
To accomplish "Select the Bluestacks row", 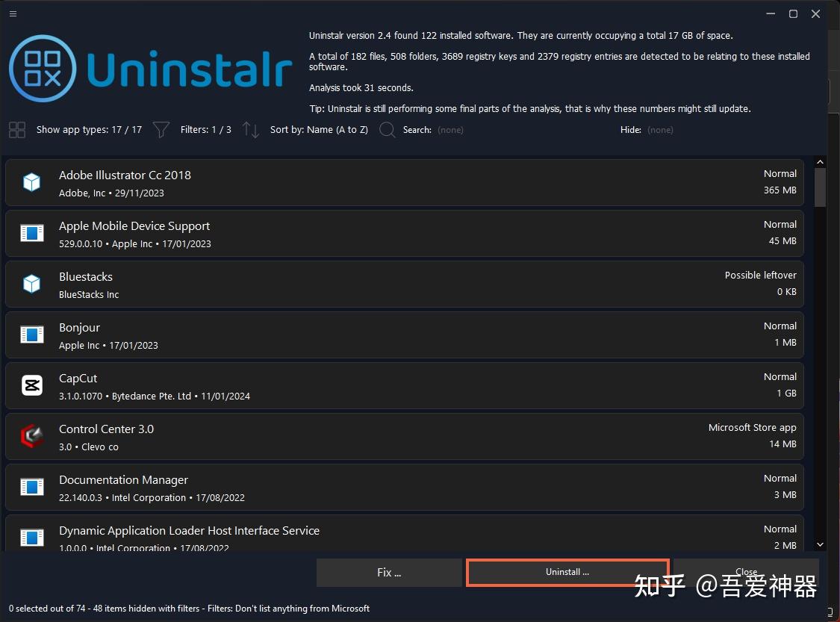I will [405, 284].
